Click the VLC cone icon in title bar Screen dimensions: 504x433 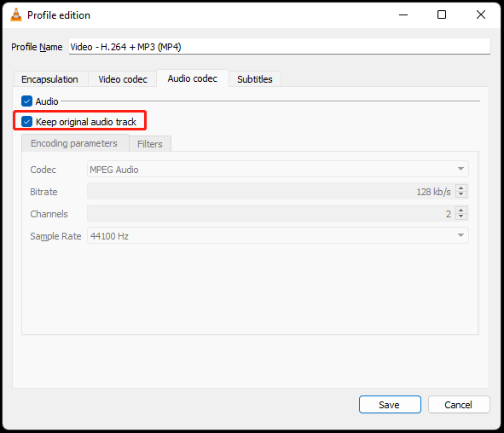coord(16,14)
